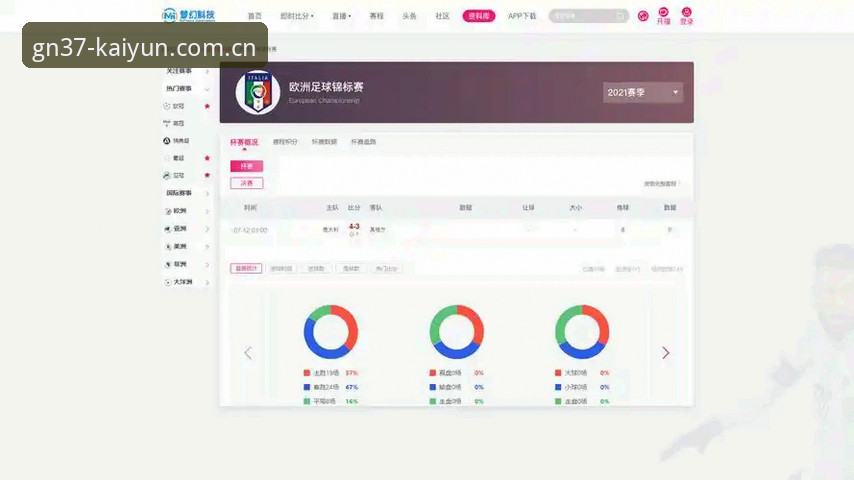Screen dimensions: 854x480
Task: Select the 角球数 statistics filter
Action: point(351,269)
